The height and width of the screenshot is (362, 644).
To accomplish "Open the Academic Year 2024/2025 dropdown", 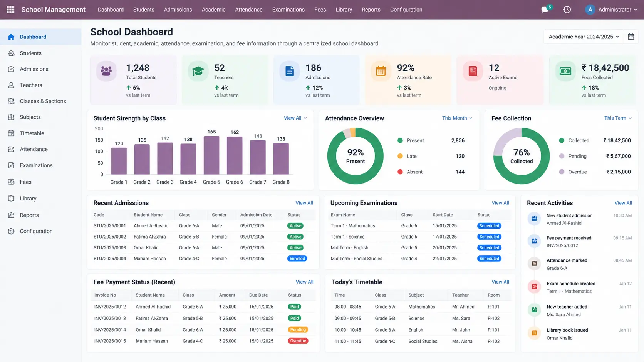I will click(x=584, y=37).
